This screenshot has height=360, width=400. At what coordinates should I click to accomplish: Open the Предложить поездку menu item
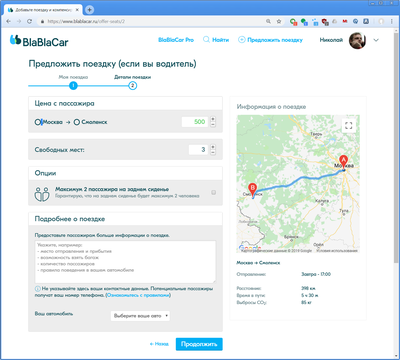pos(270,40)
